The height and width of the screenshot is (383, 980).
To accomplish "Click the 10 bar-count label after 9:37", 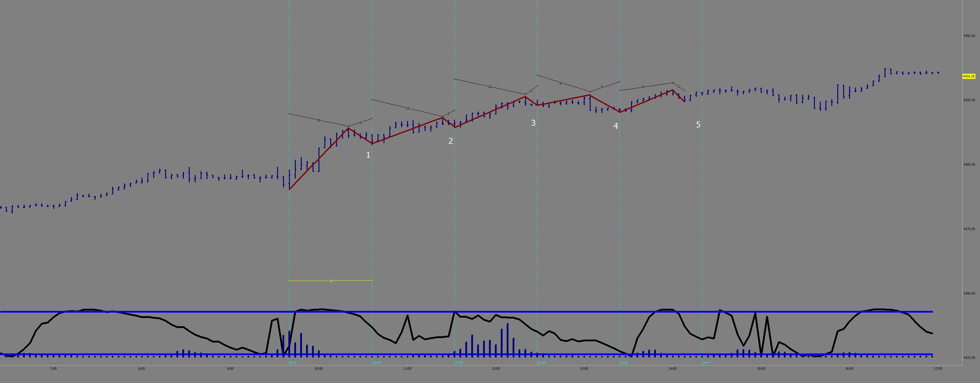I will [x=319, y=120].
